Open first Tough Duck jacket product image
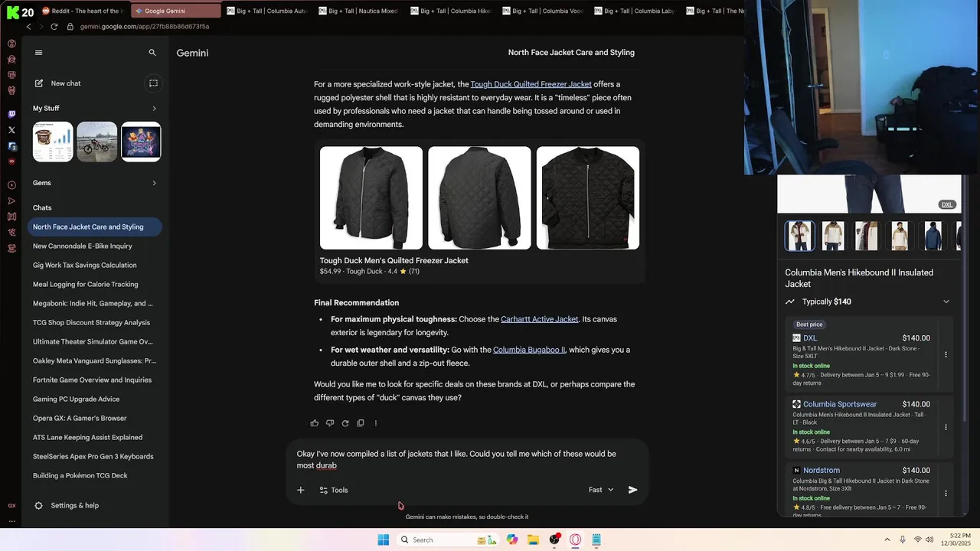The width and height of the screenshot is (980, 551). (x=371, y=198)
